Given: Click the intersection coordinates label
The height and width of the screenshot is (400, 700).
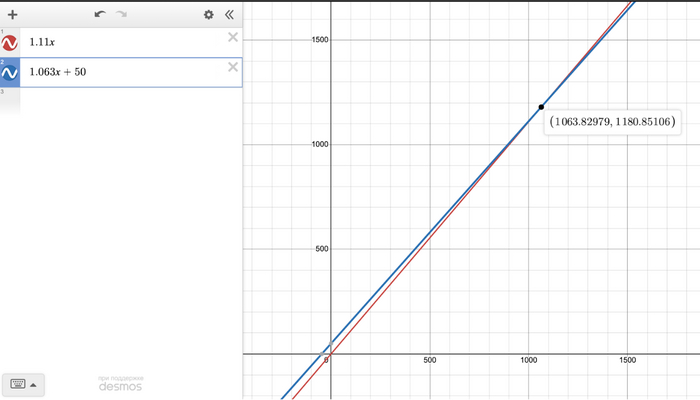Looking at the screenshot, I should tap(612, 122).
